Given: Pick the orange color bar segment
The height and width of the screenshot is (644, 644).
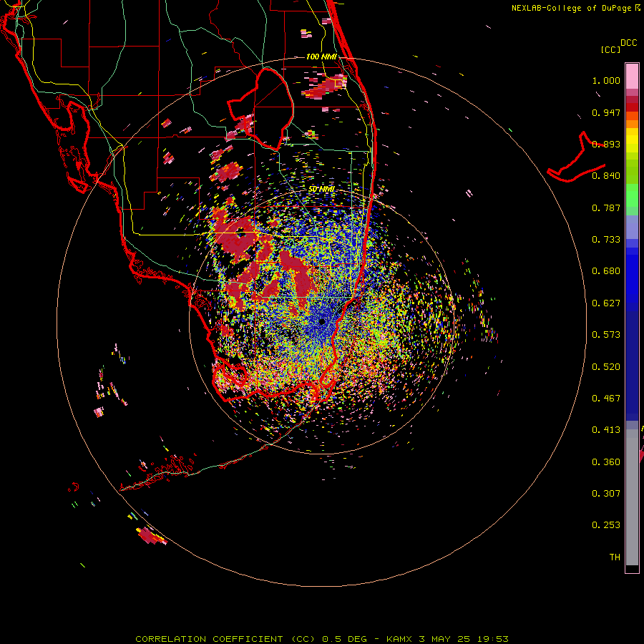Looking at the screenshot, I should [x=632, y=124].
